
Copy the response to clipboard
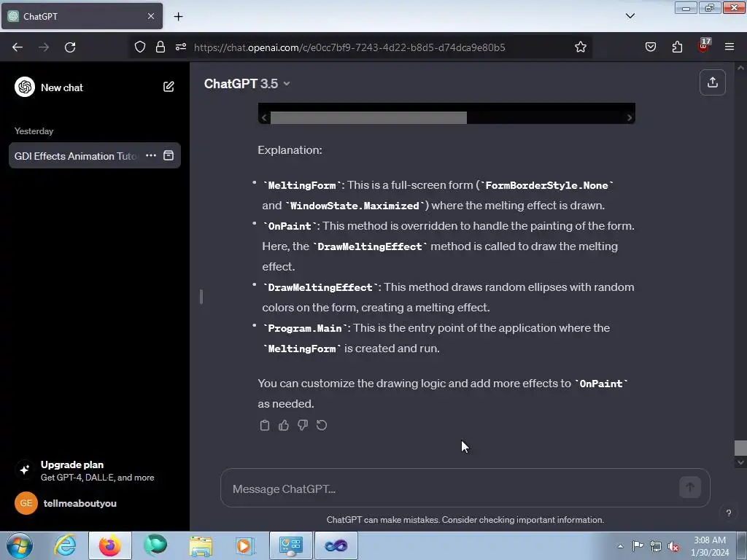264,425
